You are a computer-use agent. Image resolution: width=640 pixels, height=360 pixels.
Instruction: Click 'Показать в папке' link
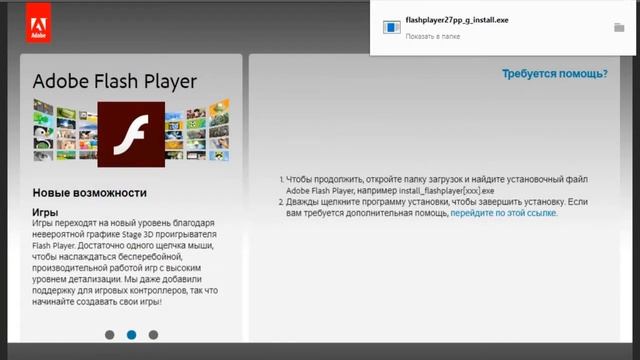(x=433, y=36)
